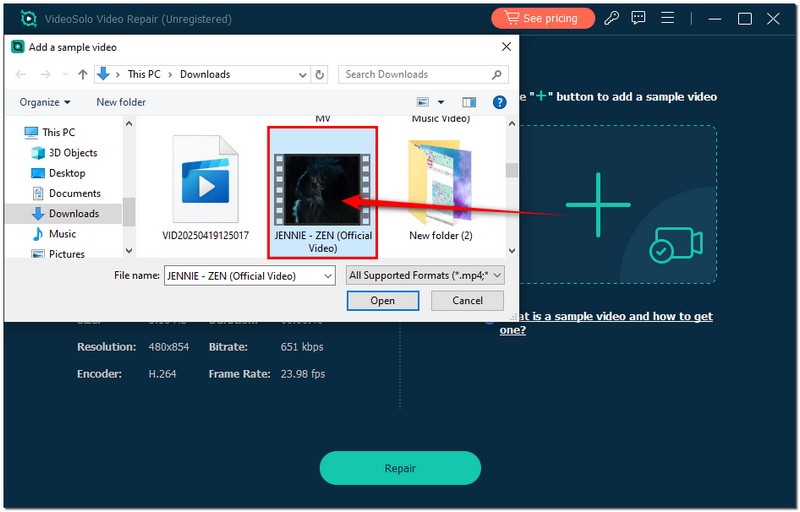Go back in file dialog navigation
Screen dimensions: 800x512
(20, 74)
